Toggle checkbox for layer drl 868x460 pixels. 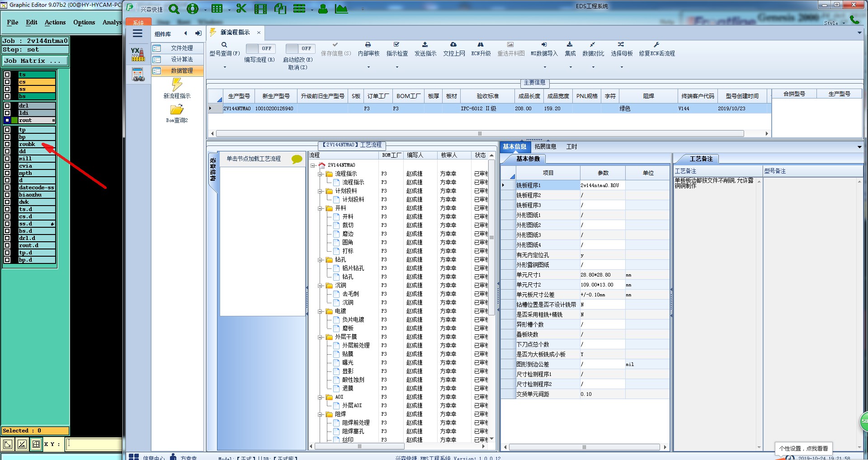pyautogui.click(x=7, y=106)
